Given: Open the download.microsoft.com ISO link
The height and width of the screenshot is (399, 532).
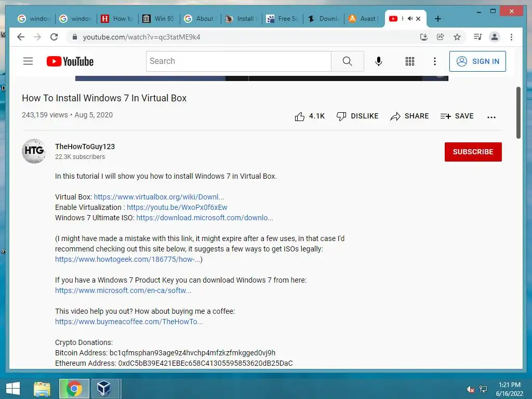Looking at the screenshot, I should 205,218.
